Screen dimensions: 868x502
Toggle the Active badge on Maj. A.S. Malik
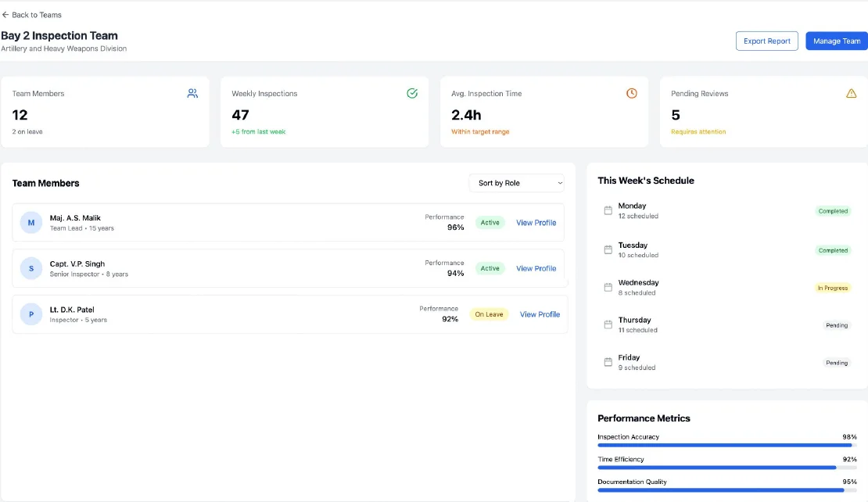(x=490, y=222)
